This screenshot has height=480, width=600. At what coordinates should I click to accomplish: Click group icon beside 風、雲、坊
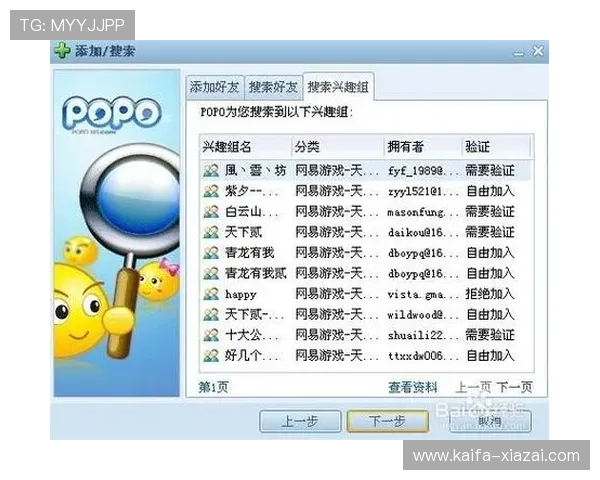pos(211,170)
